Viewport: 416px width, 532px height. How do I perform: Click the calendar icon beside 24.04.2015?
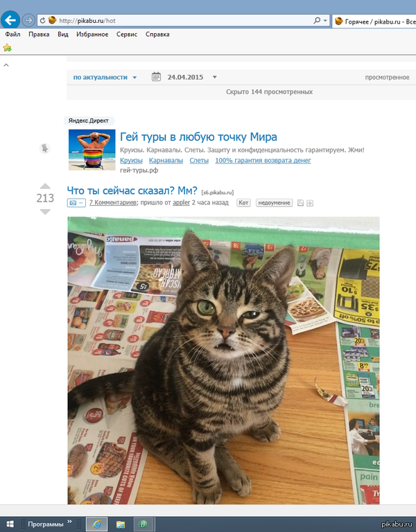pos(156,77)
